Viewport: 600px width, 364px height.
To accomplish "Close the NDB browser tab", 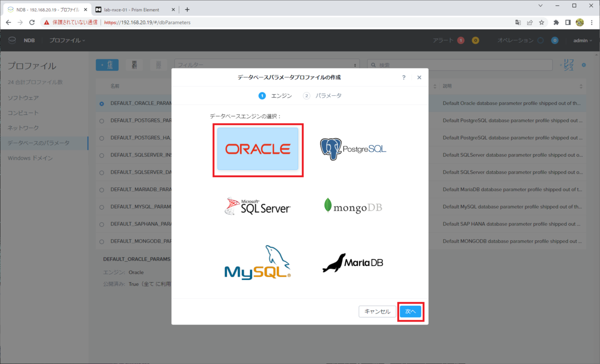I will pos(85,9).
